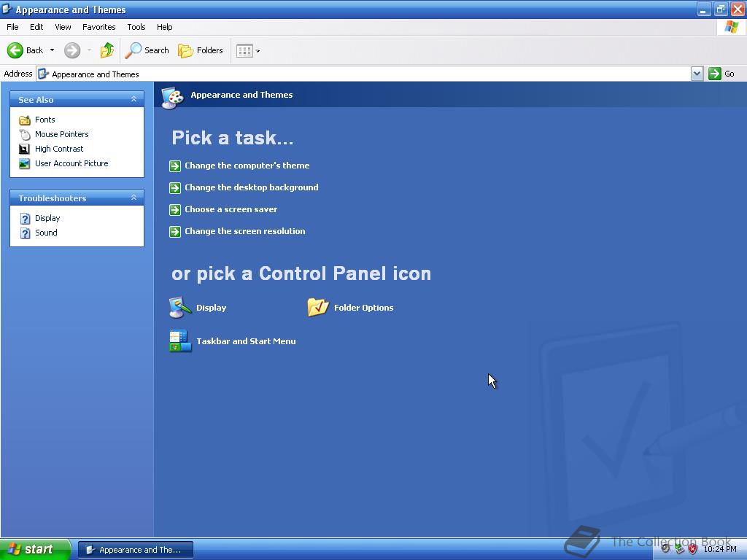Click the Display control panel icon
The width and height of the screenshot is (747, 560).
click(180, 308)
